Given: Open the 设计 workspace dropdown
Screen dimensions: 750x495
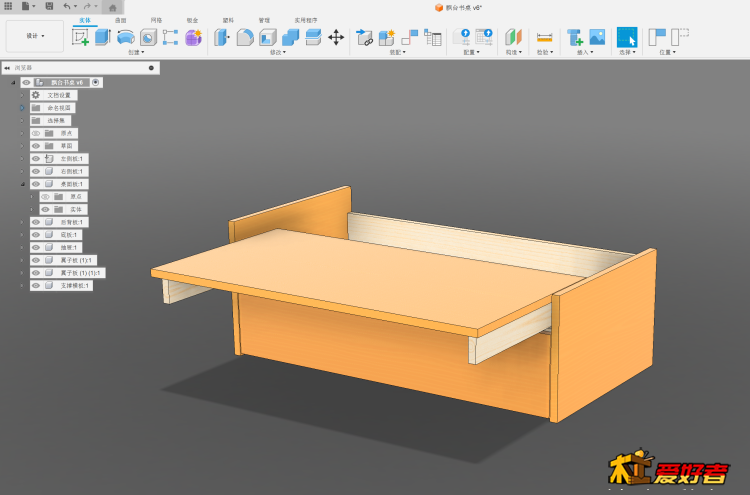Looking at the screenshot, I should pos(37,36).
